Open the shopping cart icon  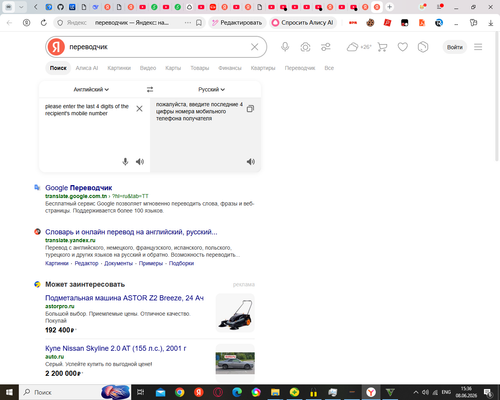click(x=382, y=47)
